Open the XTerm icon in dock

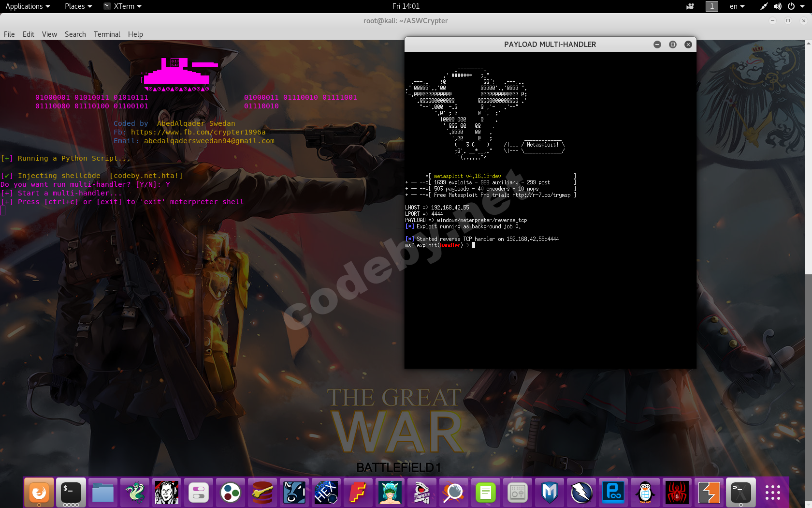(741, 493)
